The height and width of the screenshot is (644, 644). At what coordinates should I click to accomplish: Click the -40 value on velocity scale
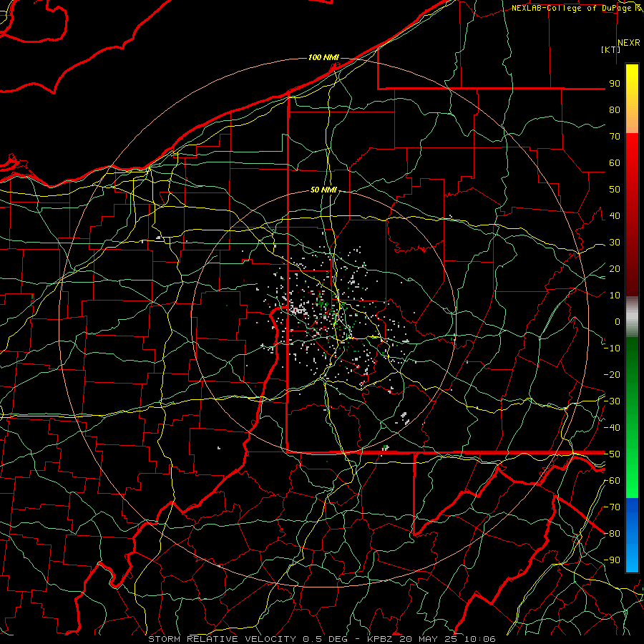612,428
